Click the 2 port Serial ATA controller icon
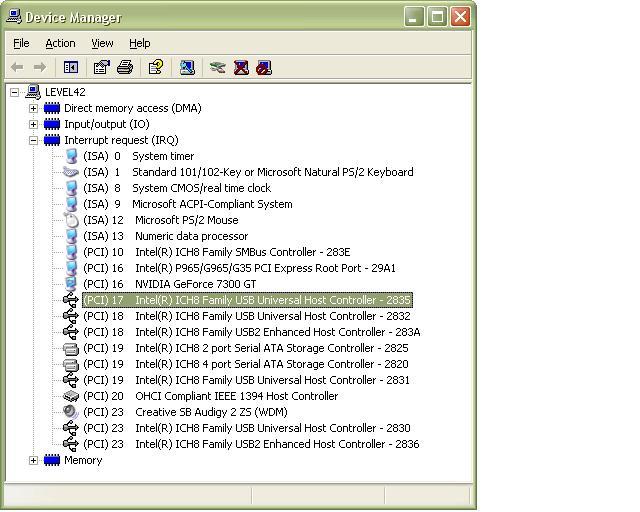 click(x=71, y=348)
